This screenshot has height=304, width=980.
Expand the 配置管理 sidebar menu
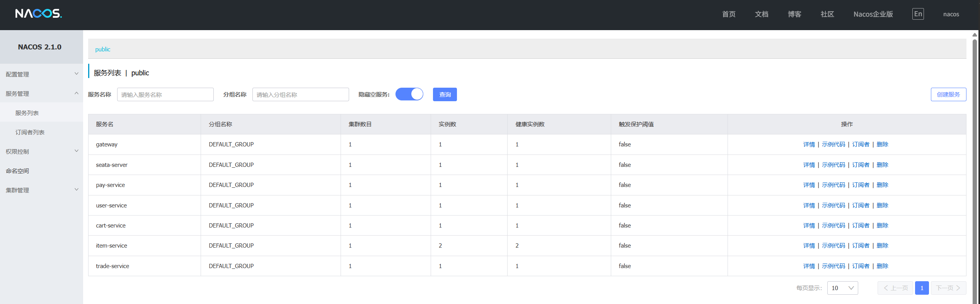41,74
